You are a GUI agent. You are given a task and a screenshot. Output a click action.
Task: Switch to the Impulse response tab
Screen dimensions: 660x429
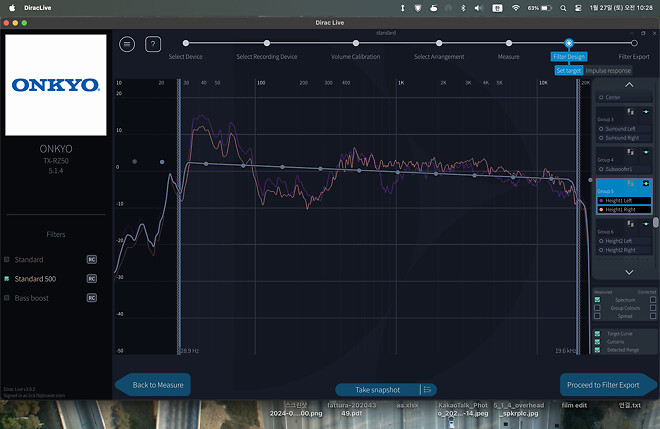(608, 71)
